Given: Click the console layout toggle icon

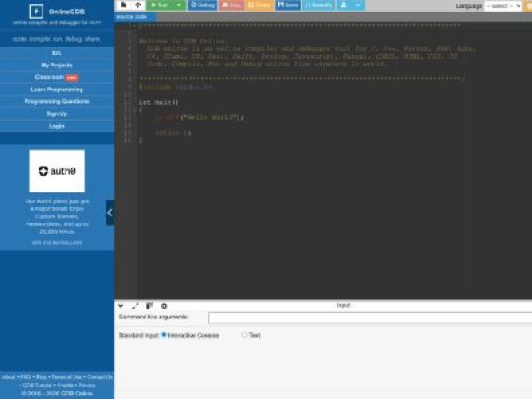Looking at the screenshot, I should (149, 306).
